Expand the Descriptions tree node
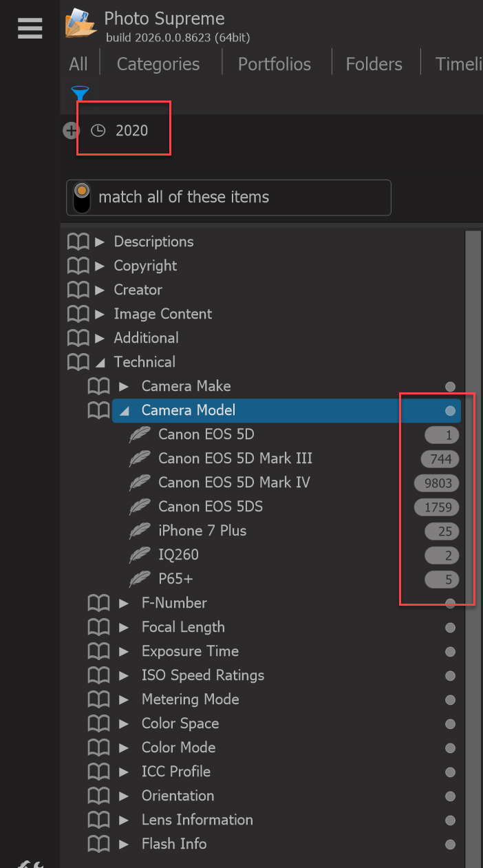 click(x=100, y=242)
